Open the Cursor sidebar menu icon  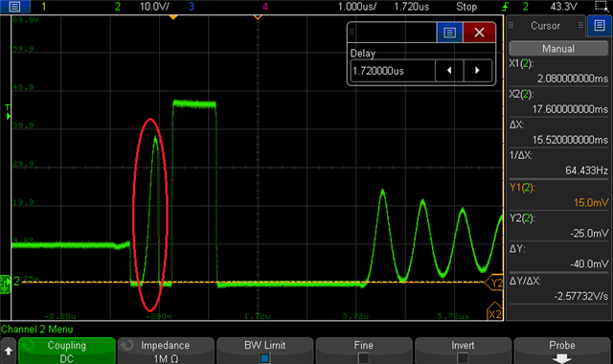[x=600, y=26]
